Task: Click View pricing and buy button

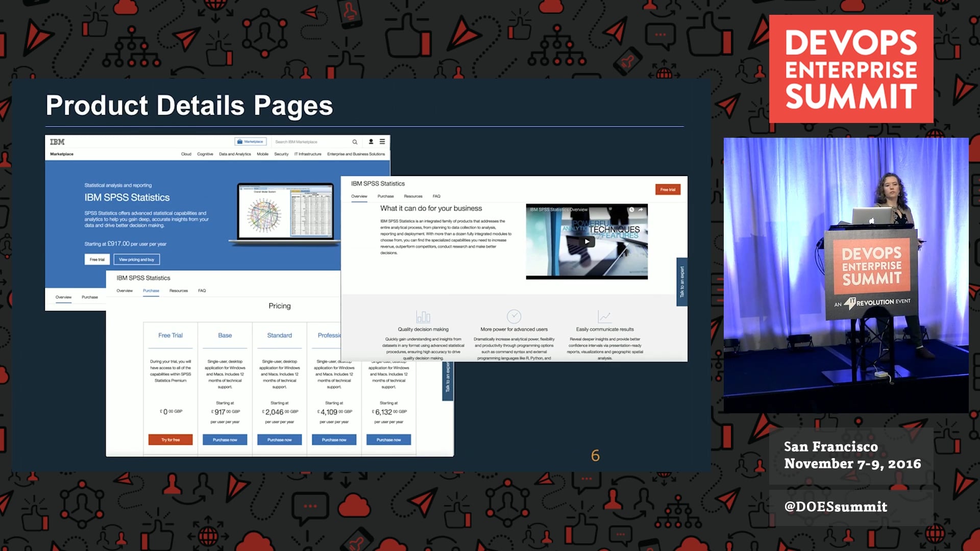Action: [137, 260]
